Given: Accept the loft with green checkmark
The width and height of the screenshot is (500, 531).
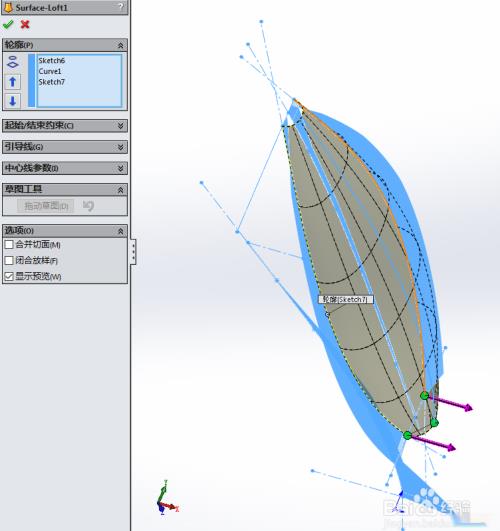Looking at the screenshot, I should (x=8, y=24).
